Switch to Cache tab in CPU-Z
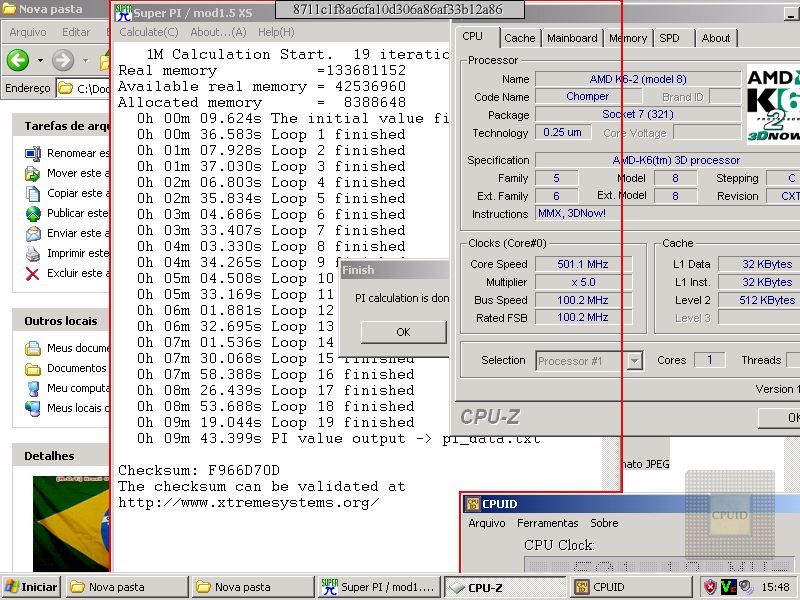 click(x=520, y=38)
